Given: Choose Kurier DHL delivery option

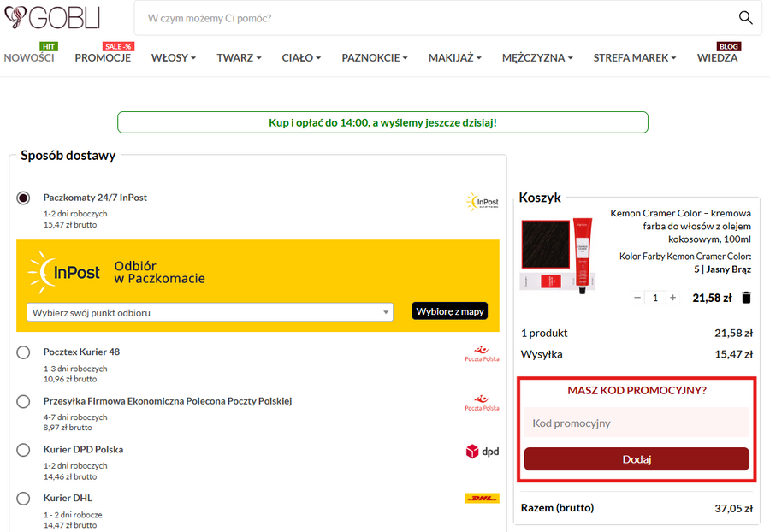Looking at the screenshot, I should pyautogui.click(x=24, y=499).
